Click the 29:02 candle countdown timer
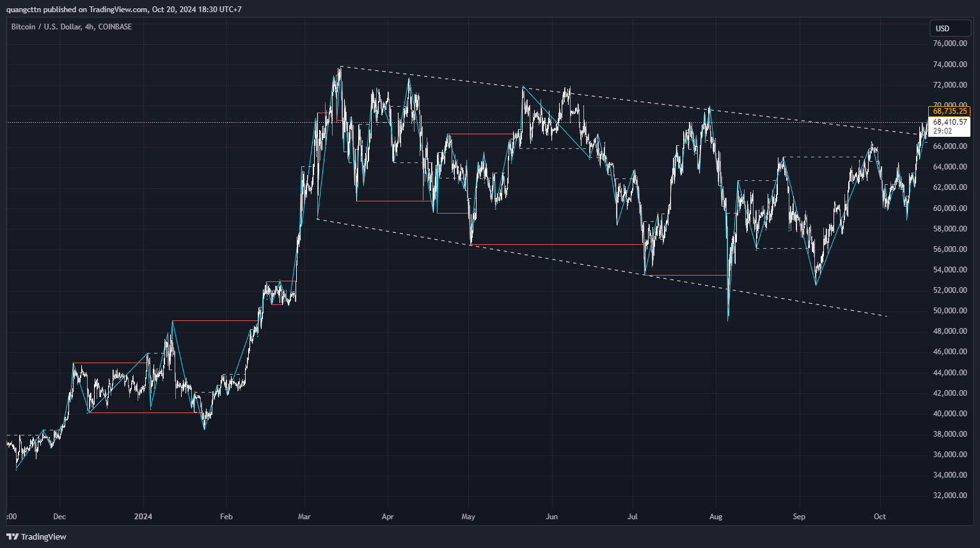Image resolution: width=980 pixels, height=548 pixels. (x=942, y=131)
